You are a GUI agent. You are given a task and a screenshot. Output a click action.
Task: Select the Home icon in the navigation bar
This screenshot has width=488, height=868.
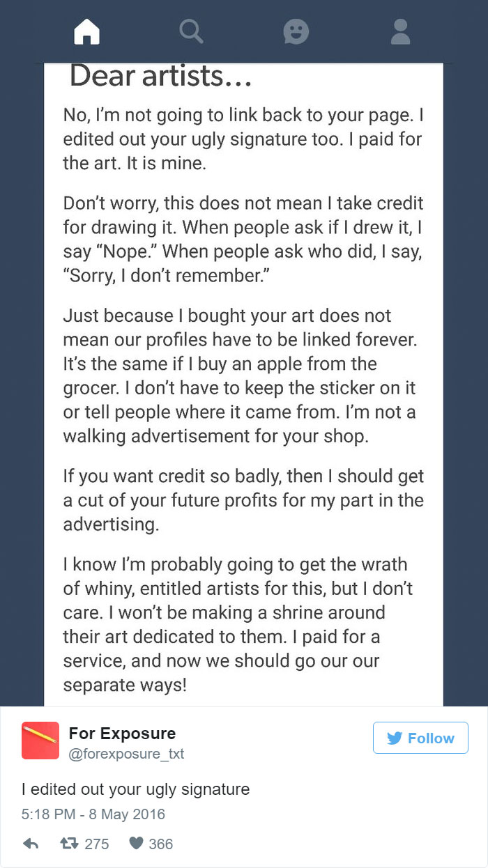tap(86, 31)
